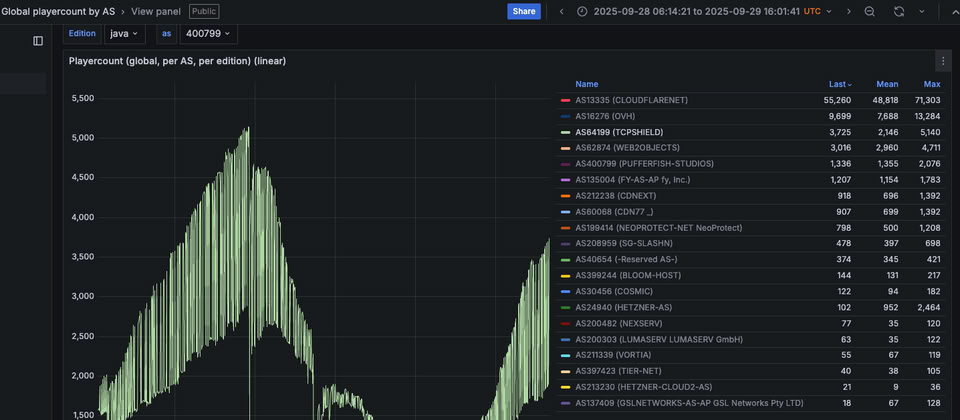The height and width of the screenshot is (420, 960).
Task: Open the as 400799 variable dropdown
Action: click(x=209, y=34)
